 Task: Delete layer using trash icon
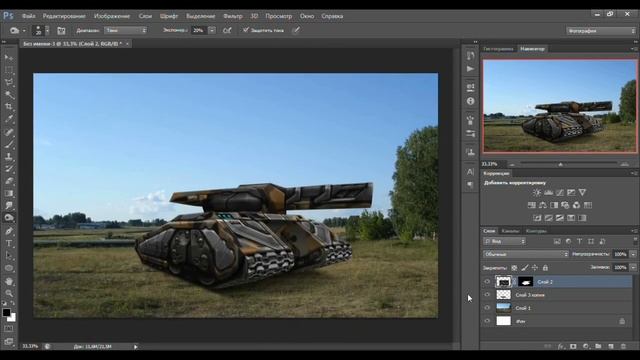[x=623, y=346]
